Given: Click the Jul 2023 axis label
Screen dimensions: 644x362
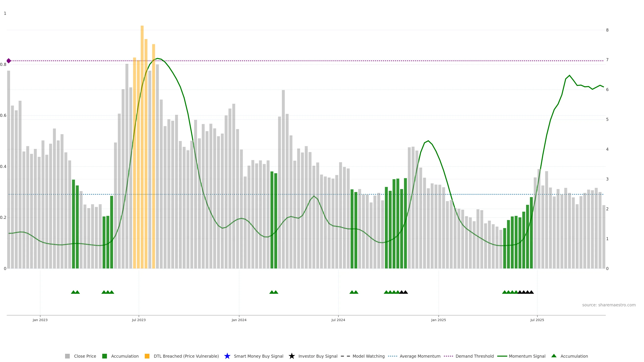Looking at the screenshot, I should [x=139, y=320].
